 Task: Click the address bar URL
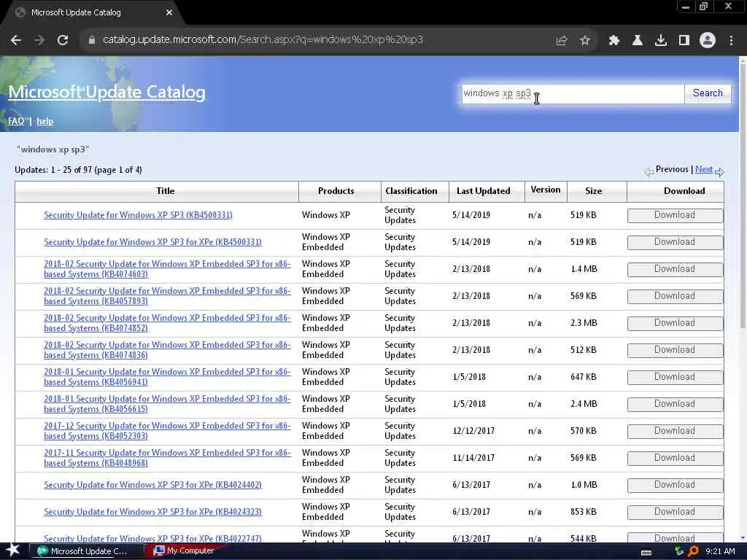click(x=263, y=40)
